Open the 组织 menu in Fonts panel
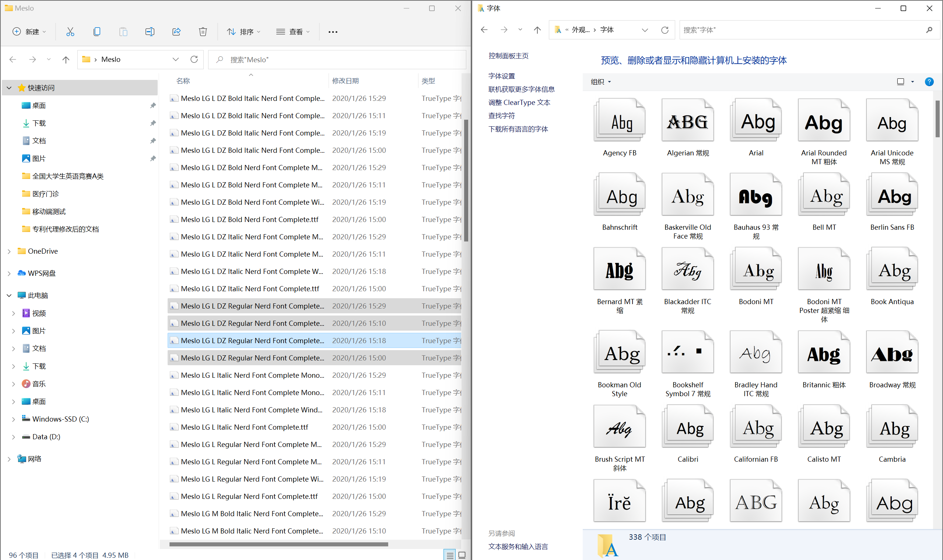943x560 pixels. tap(600, 81)
